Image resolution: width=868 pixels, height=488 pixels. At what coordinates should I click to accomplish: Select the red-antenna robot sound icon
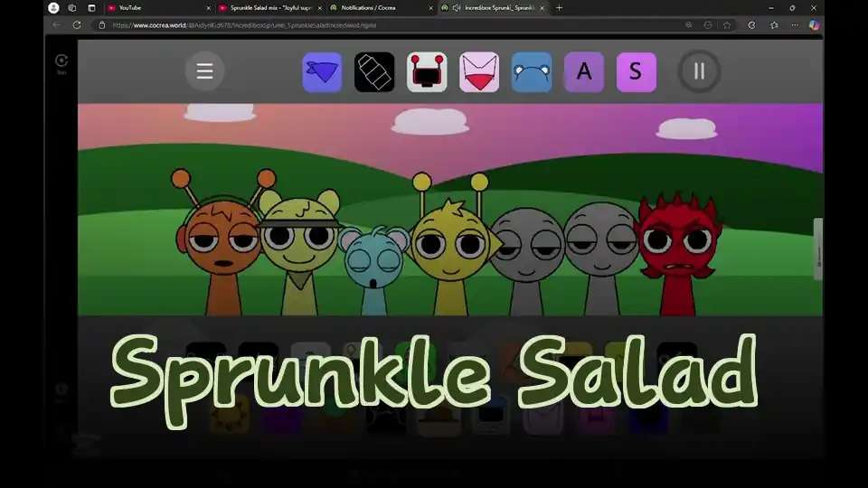click(x=427, y=72)
